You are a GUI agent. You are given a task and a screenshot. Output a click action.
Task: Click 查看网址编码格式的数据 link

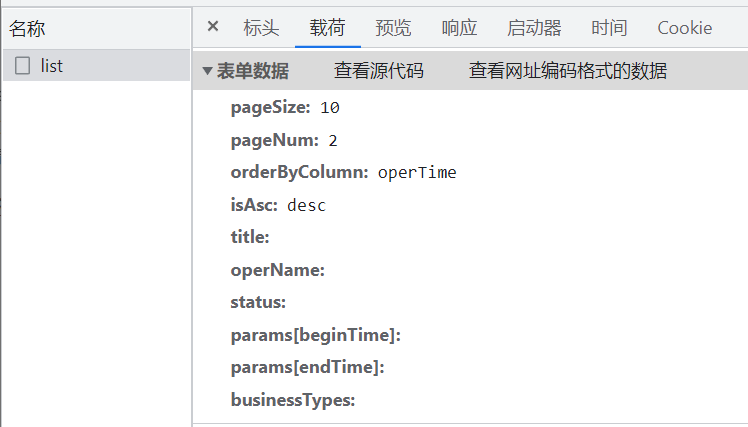pos(568,71)
